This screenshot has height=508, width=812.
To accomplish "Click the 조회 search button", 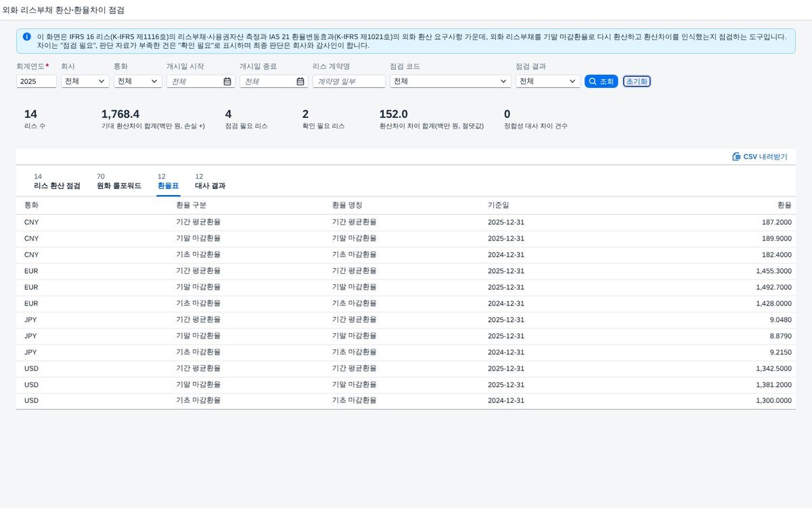I will tap(601, 81).
